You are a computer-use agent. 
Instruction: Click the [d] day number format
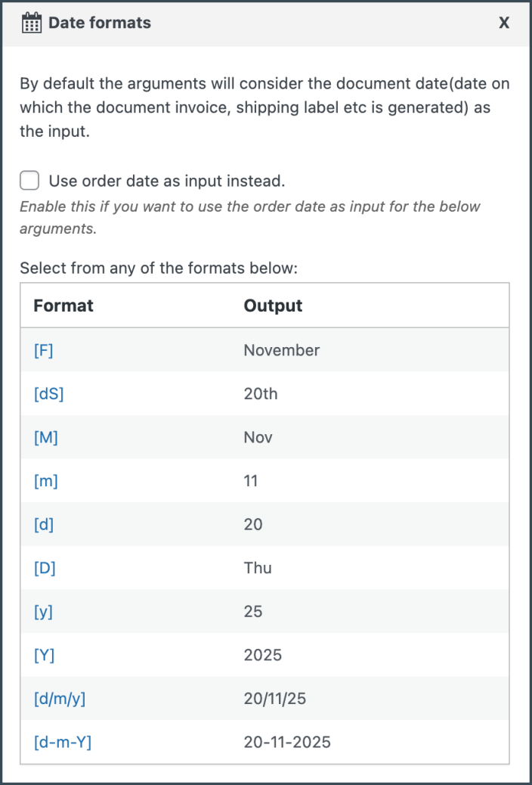[44, 524]
